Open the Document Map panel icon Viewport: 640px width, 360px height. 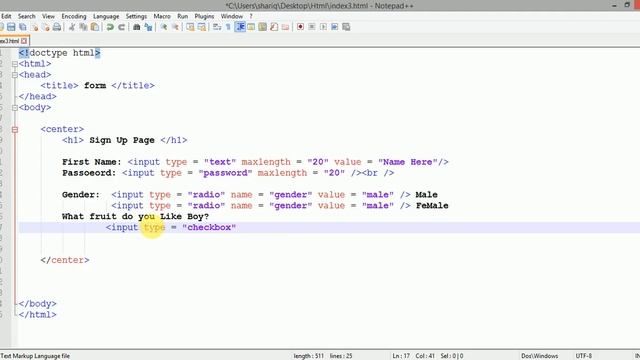[262, 27]
